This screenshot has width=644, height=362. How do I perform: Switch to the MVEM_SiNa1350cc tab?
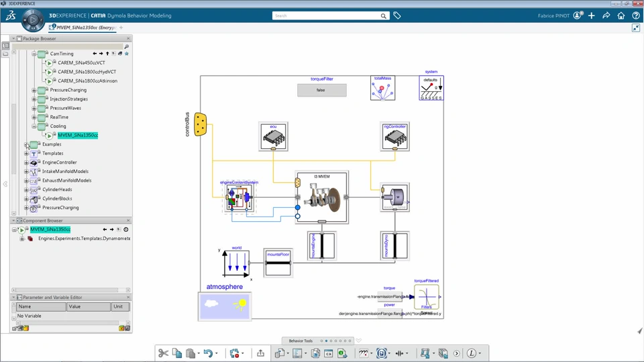pyautogui.click(x=83, y=27)
